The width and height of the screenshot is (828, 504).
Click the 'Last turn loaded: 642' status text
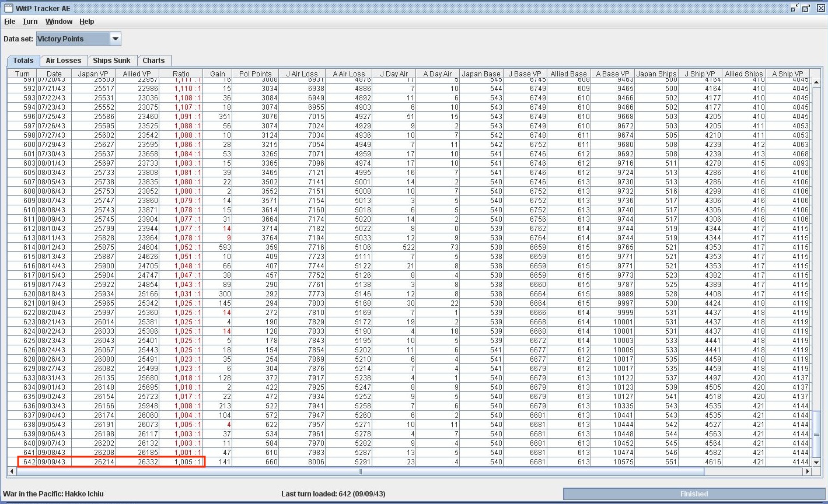pos(333,494)
